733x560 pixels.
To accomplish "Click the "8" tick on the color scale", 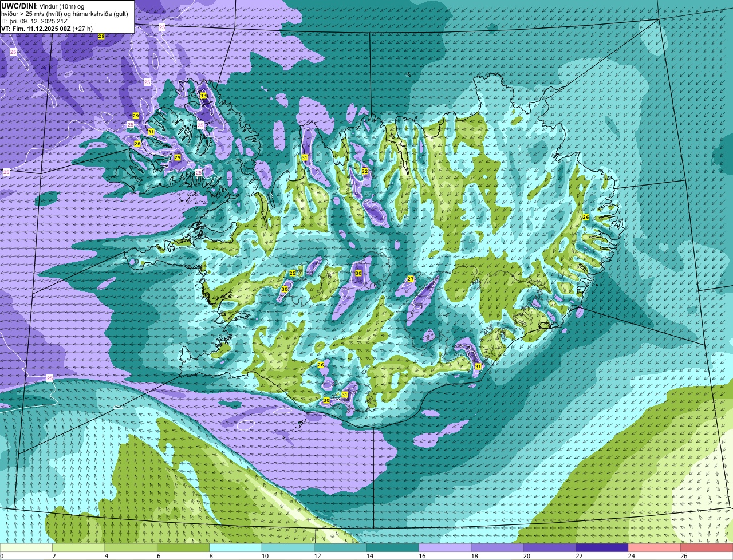I will click(211, 556).
